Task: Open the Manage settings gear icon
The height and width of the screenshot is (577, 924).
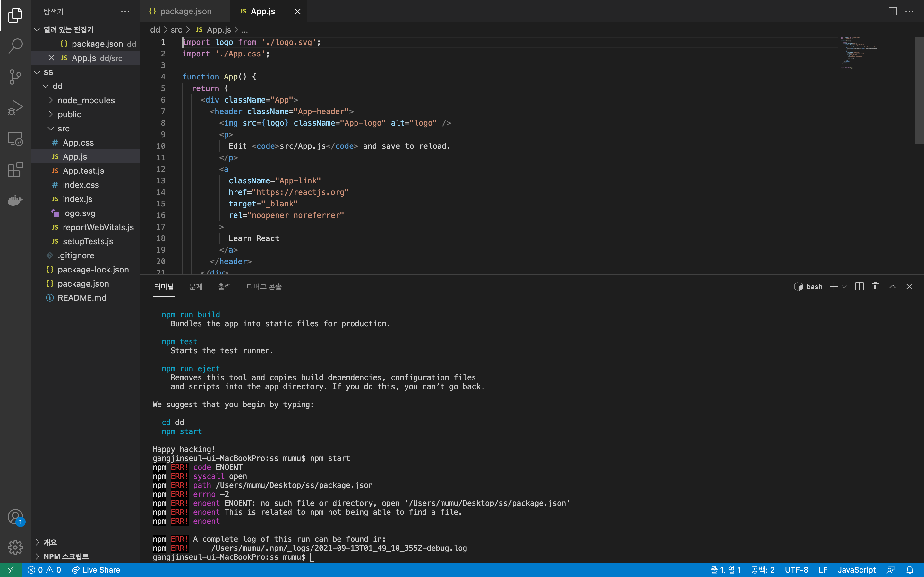Action: point(15,547)
